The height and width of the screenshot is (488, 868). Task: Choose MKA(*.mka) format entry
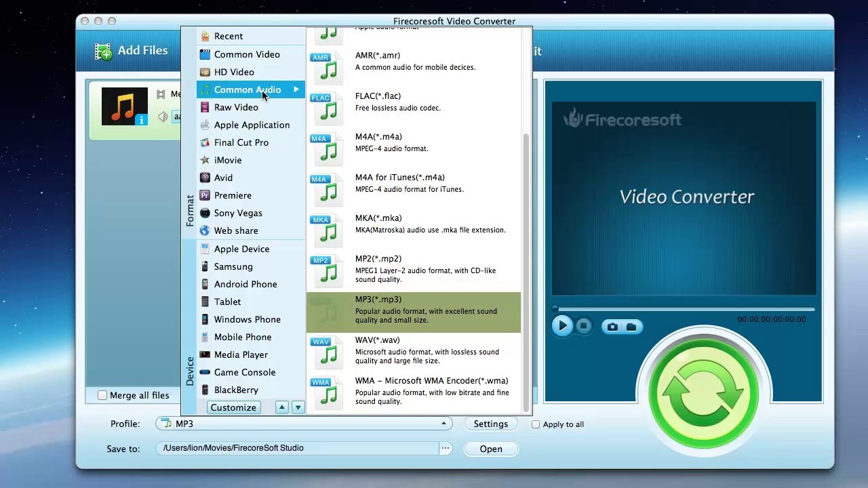tap(414, 231)
